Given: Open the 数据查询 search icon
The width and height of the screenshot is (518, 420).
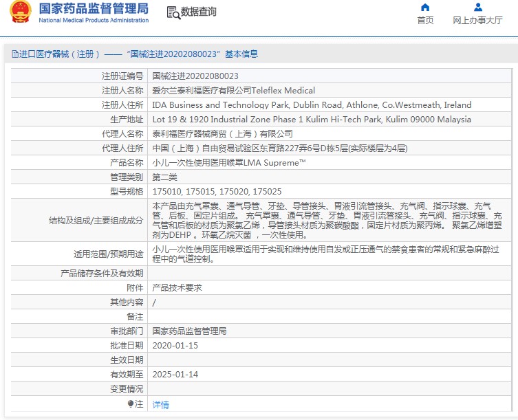Looking at the screenshot, I should 173,12.
